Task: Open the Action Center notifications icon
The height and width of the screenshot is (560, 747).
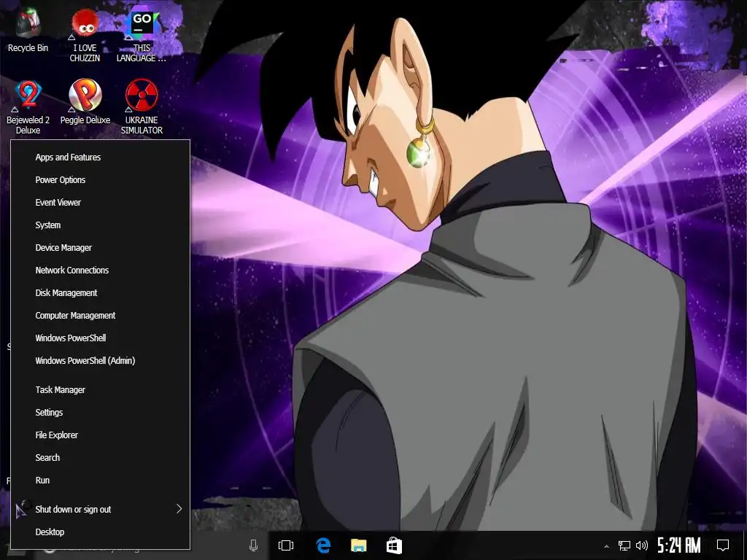Action: point(723,545)
